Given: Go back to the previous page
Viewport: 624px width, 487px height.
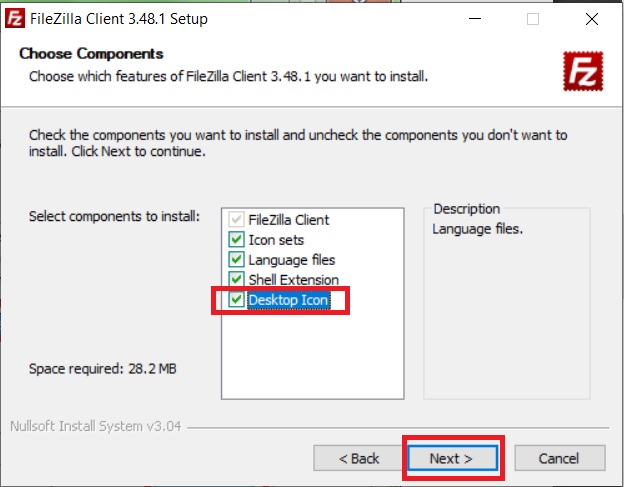Looking at the screenshot, I should click(358, 458).
